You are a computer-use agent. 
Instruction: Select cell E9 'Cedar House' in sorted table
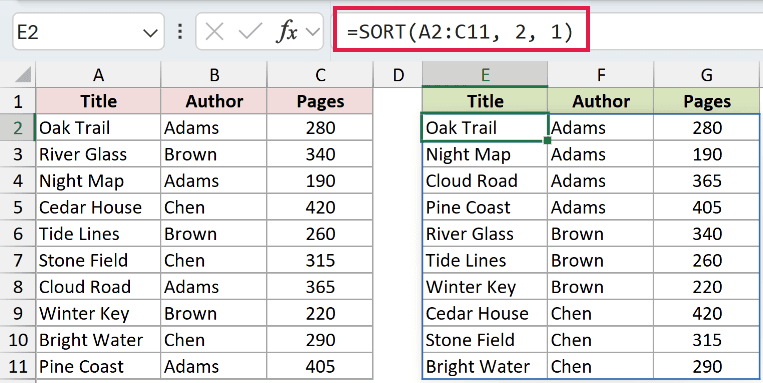click(485, 313)
